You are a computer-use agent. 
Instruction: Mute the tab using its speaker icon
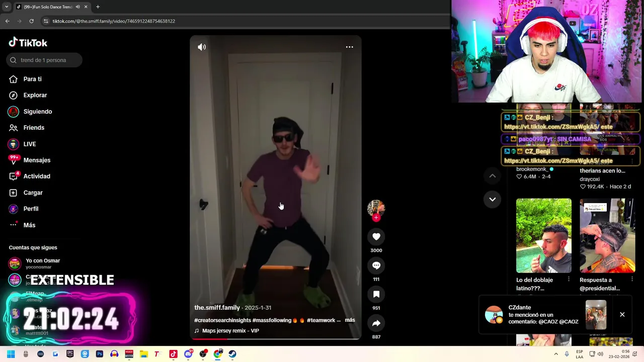[77, 7]
